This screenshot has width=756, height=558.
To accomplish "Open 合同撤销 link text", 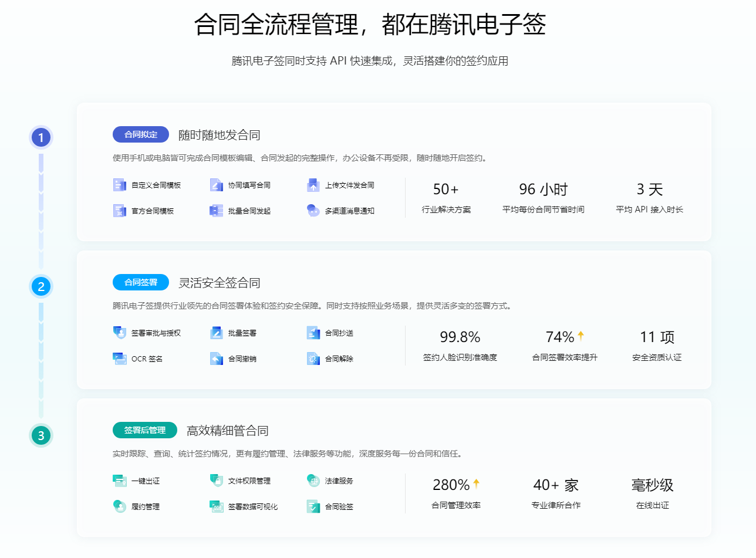I will [242, 359].
